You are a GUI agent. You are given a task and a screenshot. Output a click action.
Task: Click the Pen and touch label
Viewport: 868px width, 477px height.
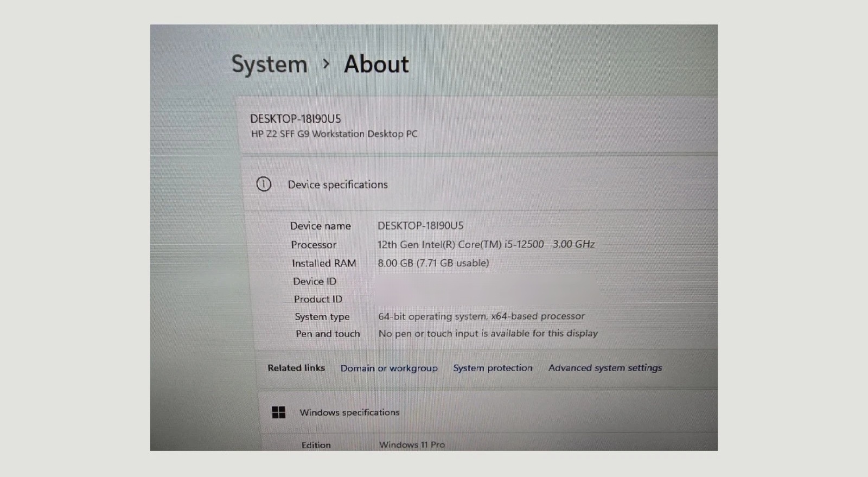pos(328,334)
